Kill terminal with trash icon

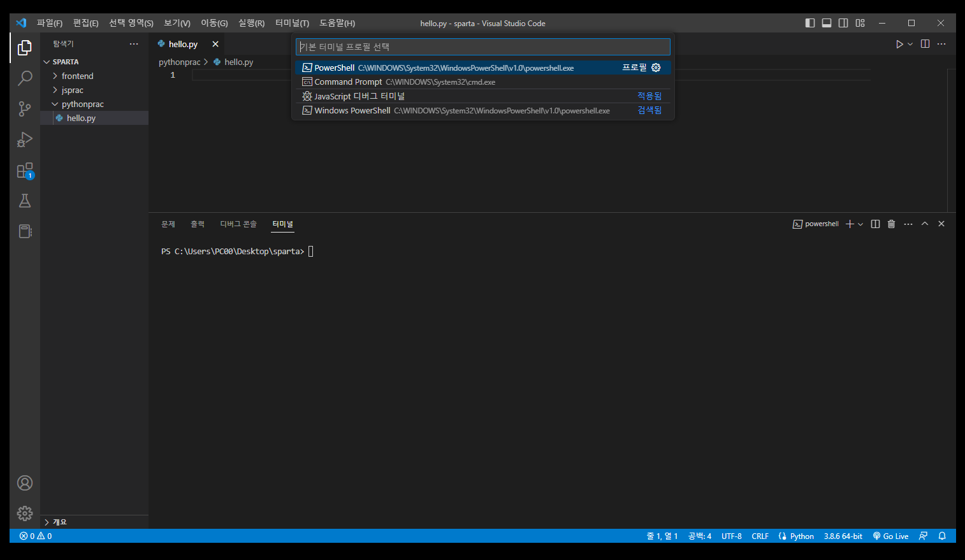[x=892, y=224]
